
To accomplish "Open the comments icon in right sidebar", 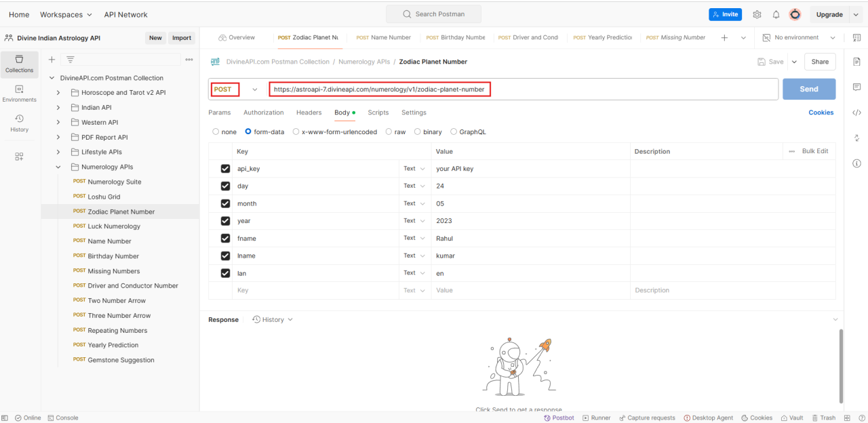I will (856, 87).
